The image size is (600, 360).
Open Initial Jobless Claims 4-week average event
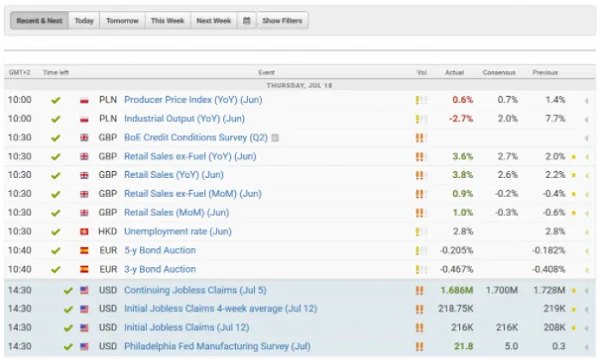[x=220, y=308]
